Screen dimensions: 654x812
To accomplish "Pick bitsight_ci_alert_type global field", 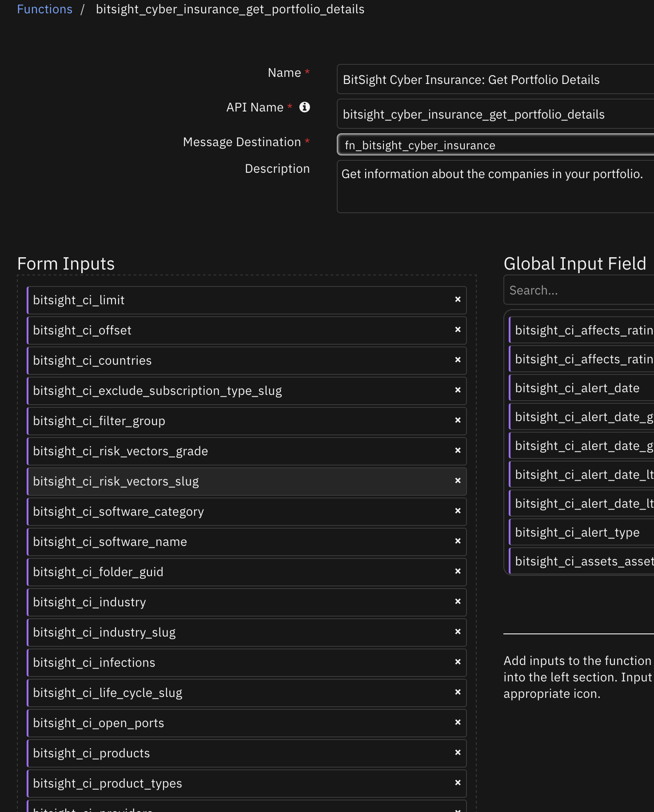I will coord(582,533).
